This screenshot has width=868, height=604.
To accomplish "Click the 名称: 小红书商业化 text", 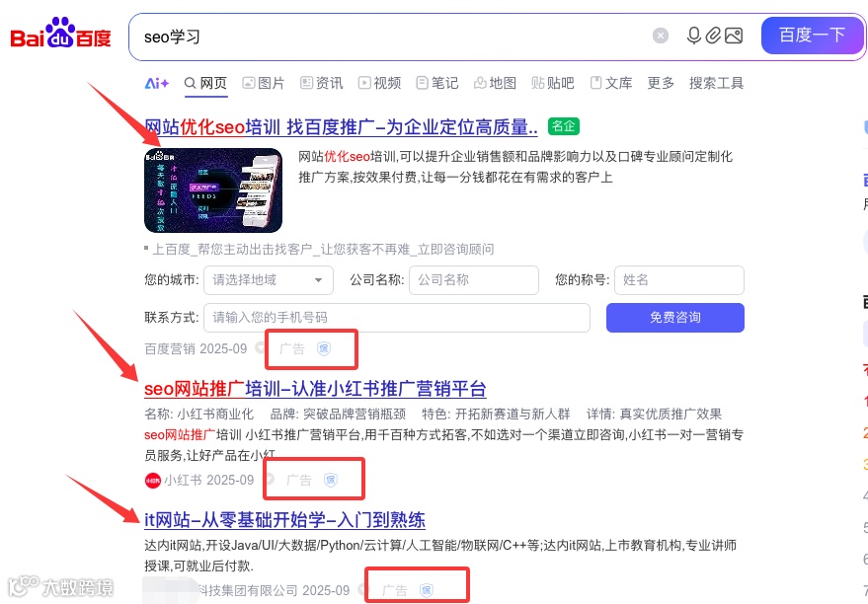I will coord(199,415).
